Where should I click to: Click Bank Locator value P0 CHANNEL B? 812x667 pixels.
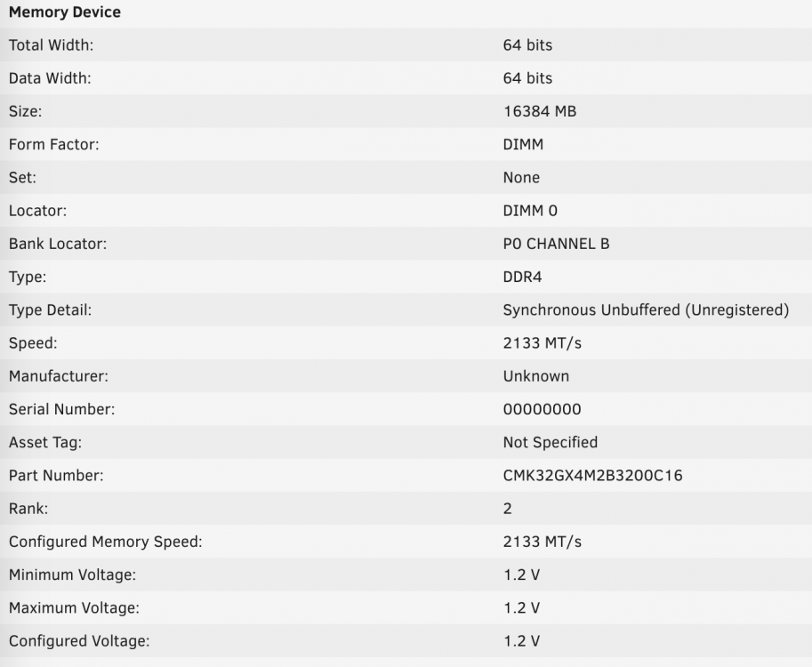point(556,244)
